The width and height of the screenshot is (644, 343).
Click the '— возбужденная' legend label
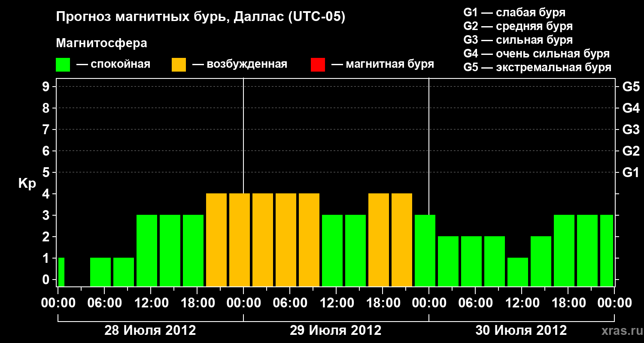[x=240, y=65]
